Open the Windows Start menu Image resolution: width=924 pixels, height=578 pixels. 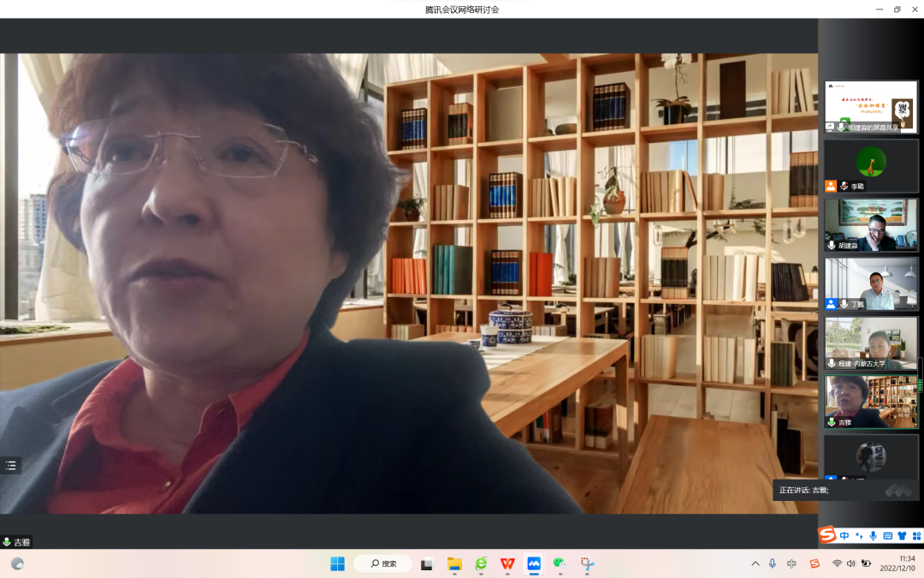click(x=338, y=563)
